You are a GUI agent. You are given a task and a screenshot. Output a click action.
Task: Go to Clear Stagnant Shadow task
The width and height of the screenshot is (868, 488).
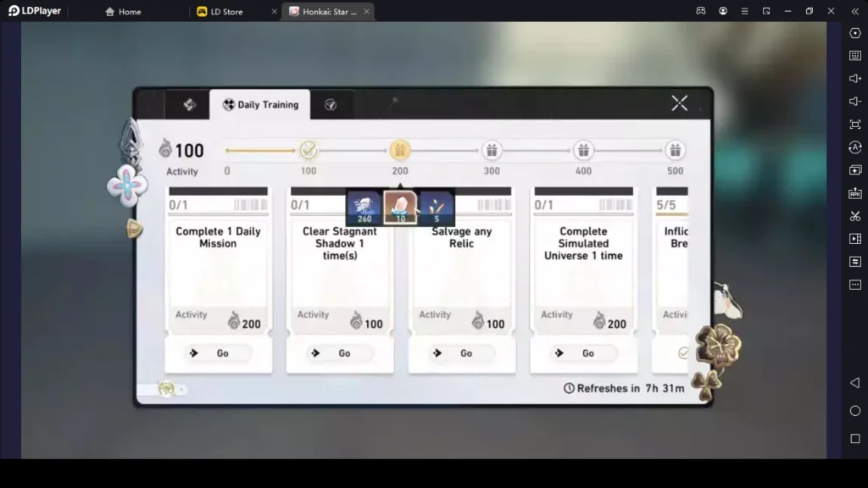(340, 353)
